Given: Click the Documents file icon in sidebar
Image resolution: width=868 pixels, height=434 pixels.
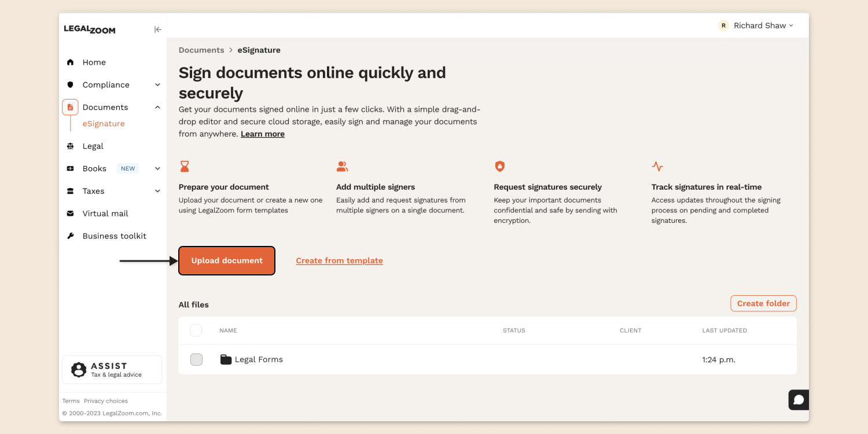Looking at the screenshot, I should click(x=70, y=106).
